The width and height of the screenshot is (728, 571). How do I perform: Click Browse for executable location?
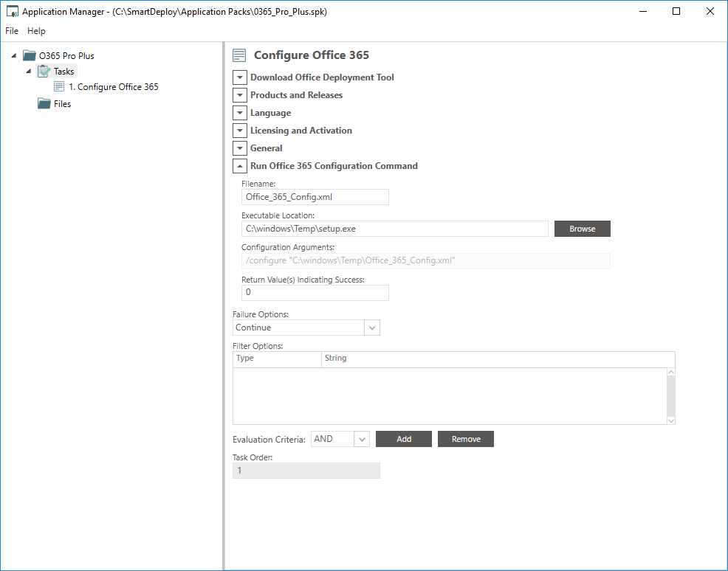tap(583, 229)
